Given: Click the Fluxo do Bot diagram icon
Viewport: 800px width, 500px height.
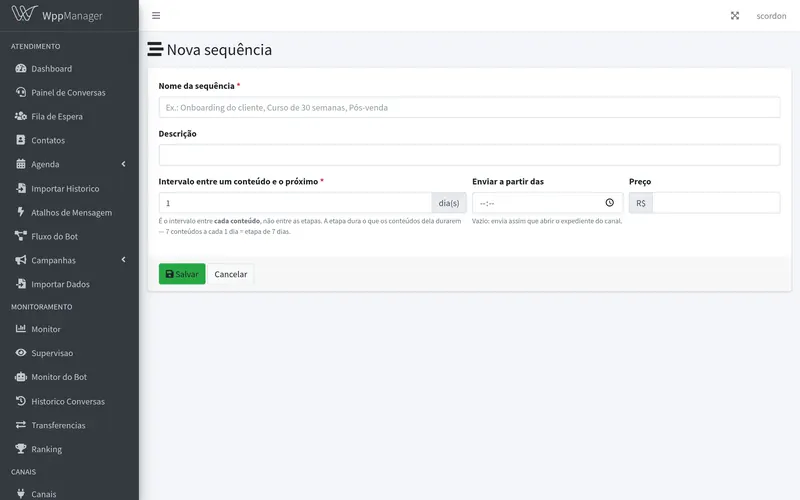Looking at the screenshot, I should pyautogui.click(x=20, y=236).
